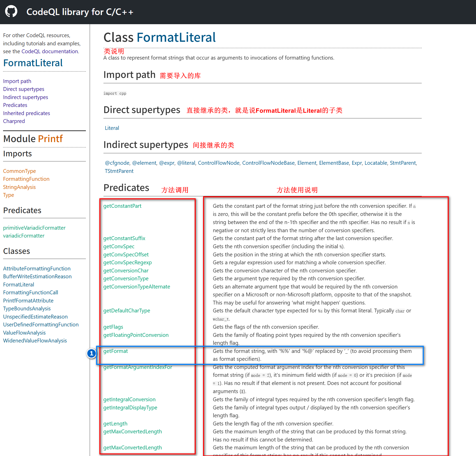Open the Printf module link
This screenshot has height=456, width=476.
[50, 139]
